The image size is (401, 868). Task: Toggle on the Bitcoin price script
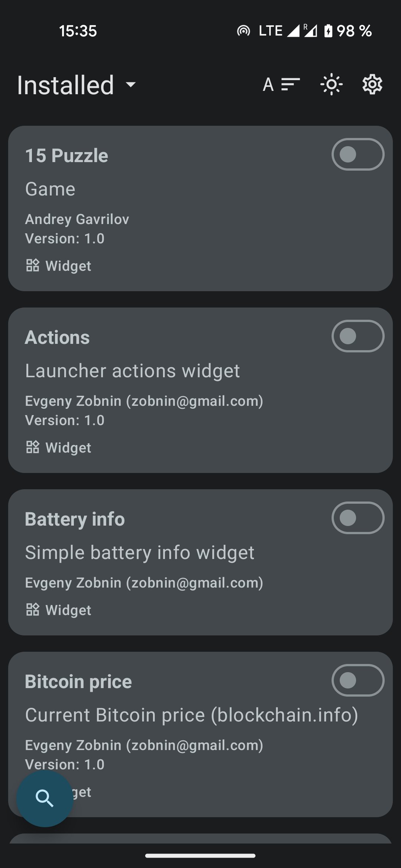[x=358, y=680]
